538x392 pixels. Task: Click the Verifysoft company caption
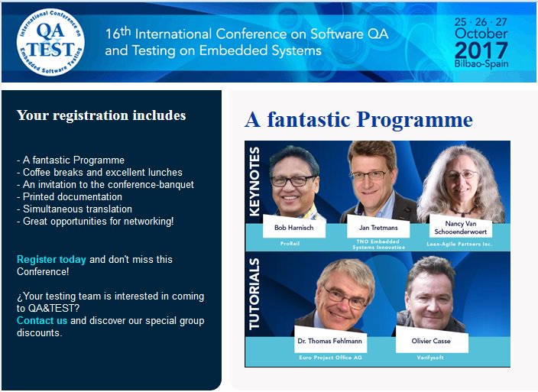point(430,358)
